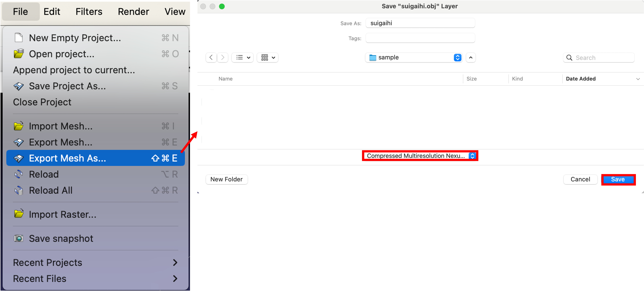
Task: Open the icon grouping dropdown
Action: [x=267, y=57]
